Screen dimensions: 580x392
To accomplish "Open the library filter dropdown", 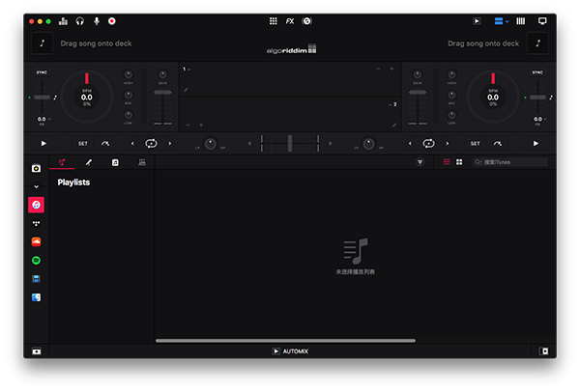I will click(x=420, y=162).
